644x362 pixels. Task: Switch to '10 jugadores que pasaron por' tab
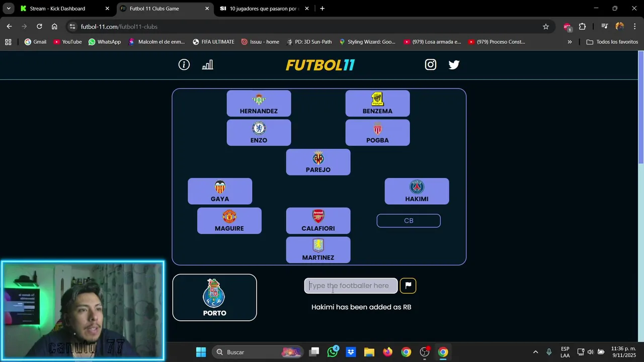264,9
